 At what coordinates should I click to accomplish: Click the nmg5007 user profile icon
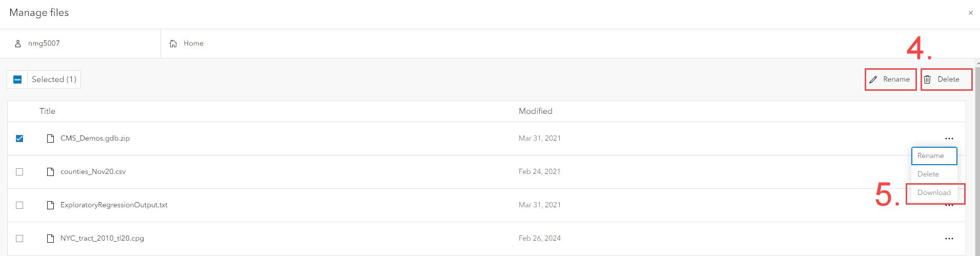click(18, 44)
